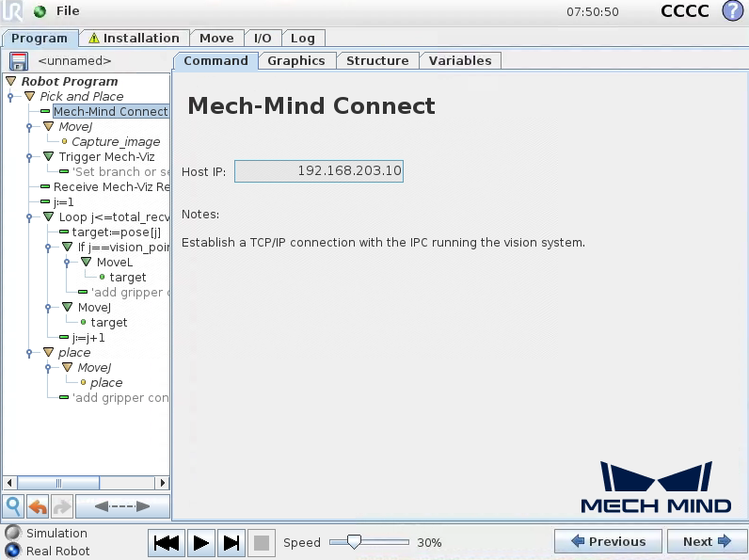Open the search magnifier below the tree
This screenshot has height=560, width=749.
coord(13,506)
